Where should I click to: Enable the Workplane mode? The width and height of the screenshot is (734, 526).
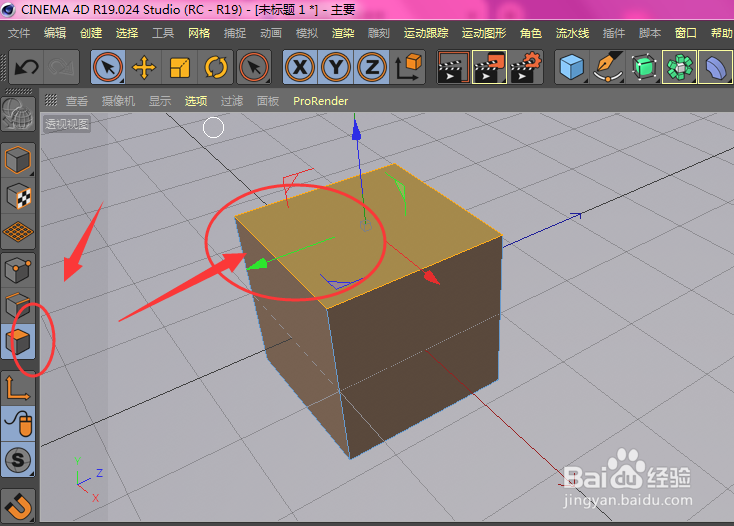[18, 232]
